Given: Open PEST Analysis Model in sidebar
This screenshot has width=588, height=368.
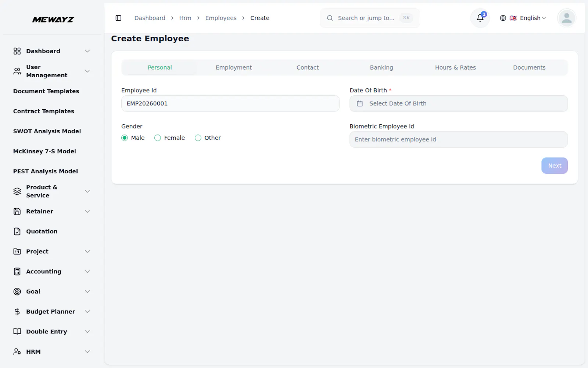Looking at the screenshot, I should (46, 171).
